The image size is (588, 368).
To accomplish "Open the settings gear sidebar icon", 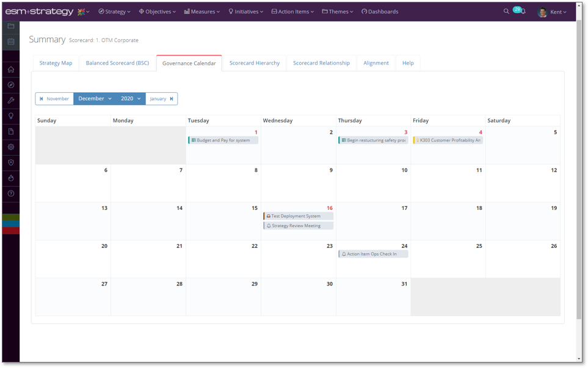I will pos(11,147).
